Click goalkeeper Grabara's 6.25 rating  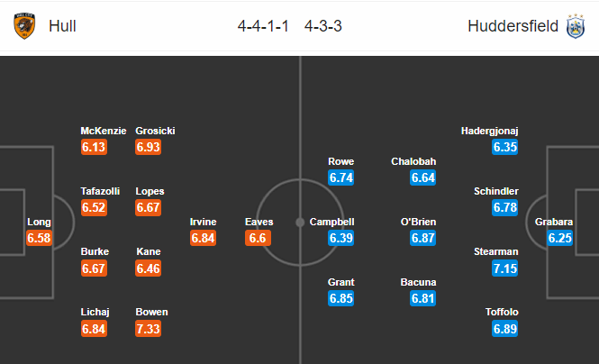559,238
